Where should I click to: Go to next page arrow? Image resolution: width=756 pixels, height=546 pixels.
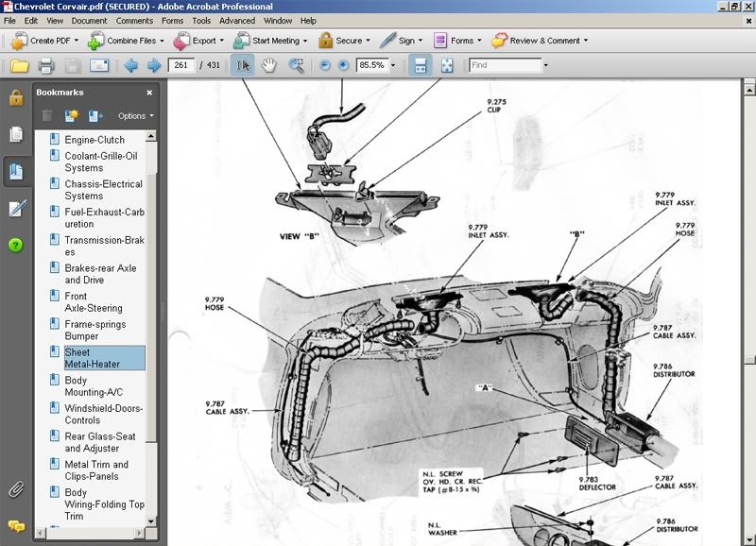[154, 65]
